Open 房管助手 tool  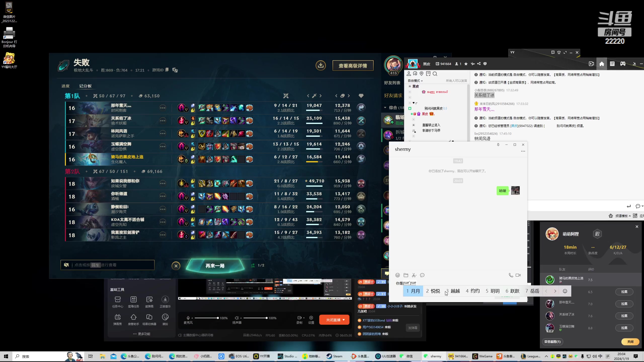pos(133,319)
